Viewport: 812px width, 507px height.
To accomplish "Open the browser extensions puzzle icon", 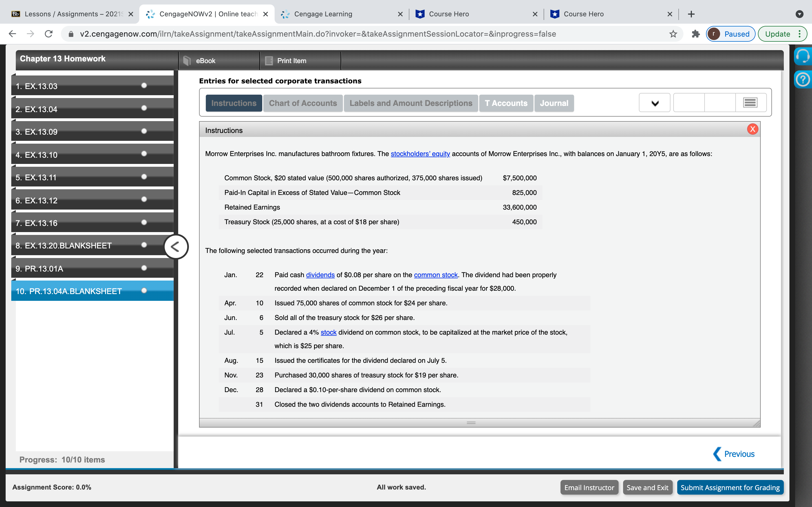I will [x=696, y=34].
